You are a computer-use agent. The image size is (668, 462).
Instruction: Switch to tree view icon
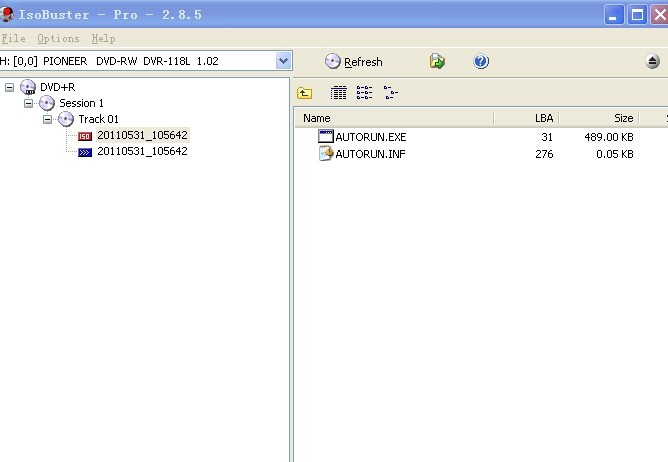[x=391, y=92]
